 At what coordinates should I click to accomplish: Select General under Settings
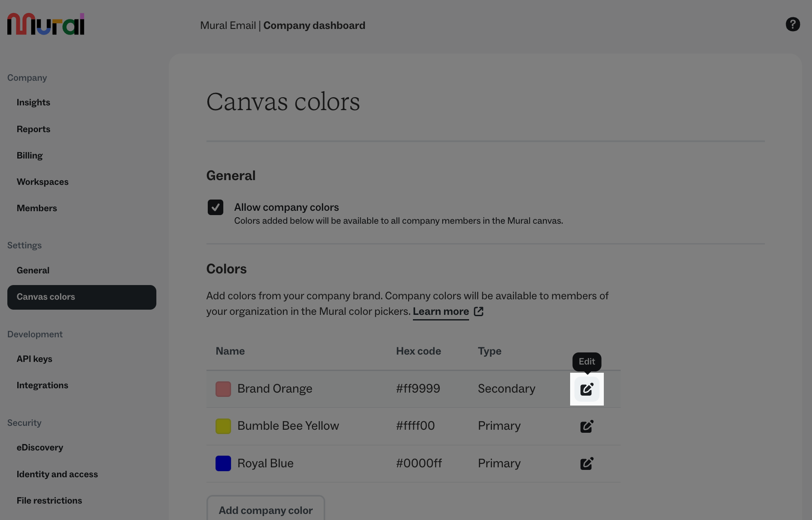click(33, 270)
